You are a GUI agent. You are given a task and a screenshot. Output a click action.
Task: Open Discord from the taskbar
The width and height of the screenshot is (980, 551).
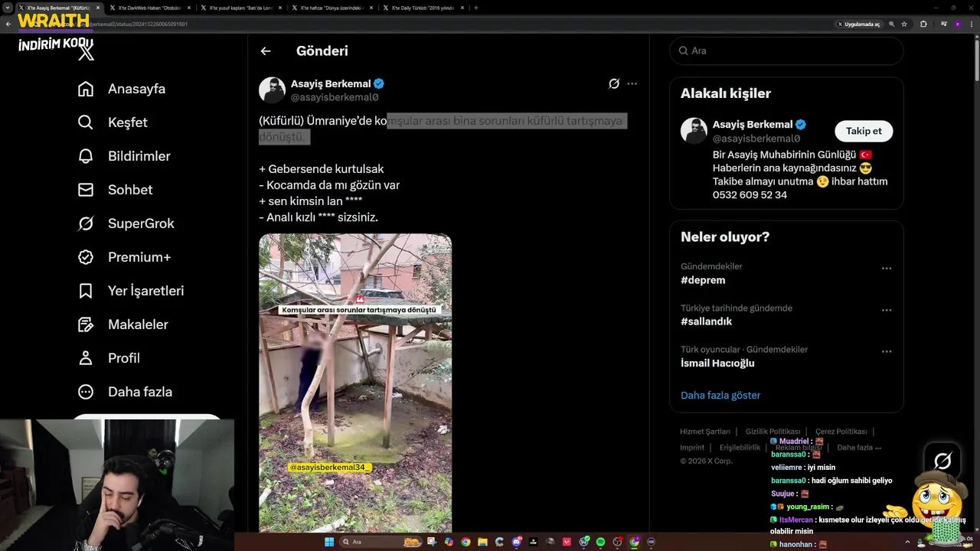click(517, 542)
